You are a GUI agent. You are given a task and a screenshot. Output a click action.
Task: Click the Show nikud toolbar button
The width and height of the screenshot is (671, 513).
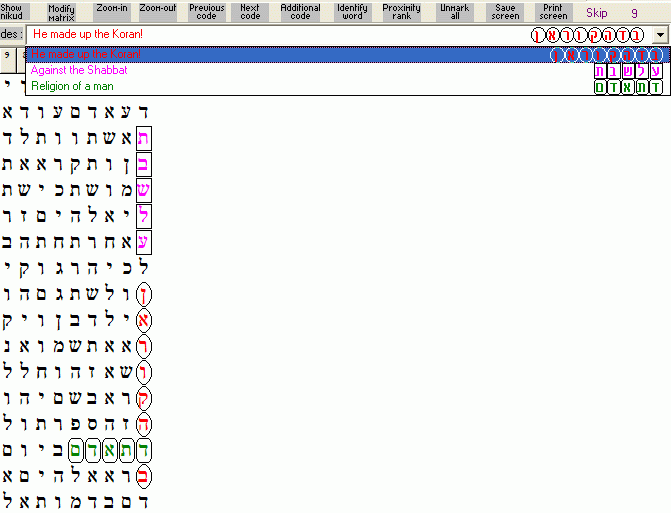coord(12,12)
